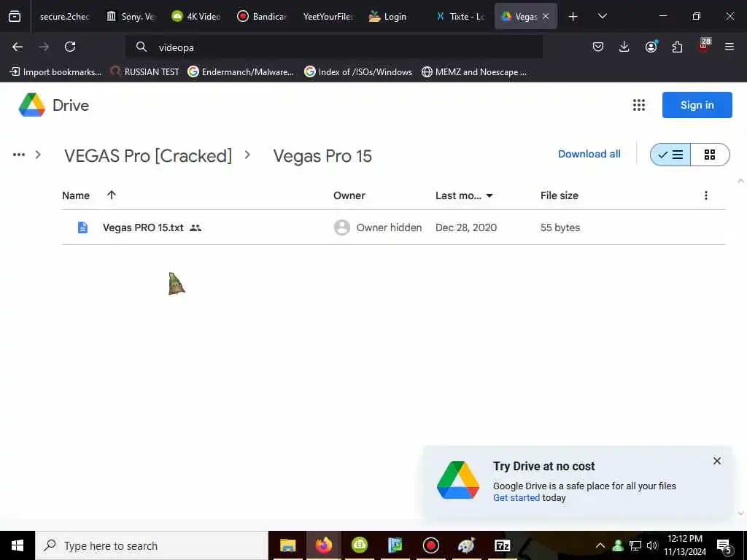
Task: Open the Firefox View icon at tab bar start
Action: click(15, 16)
